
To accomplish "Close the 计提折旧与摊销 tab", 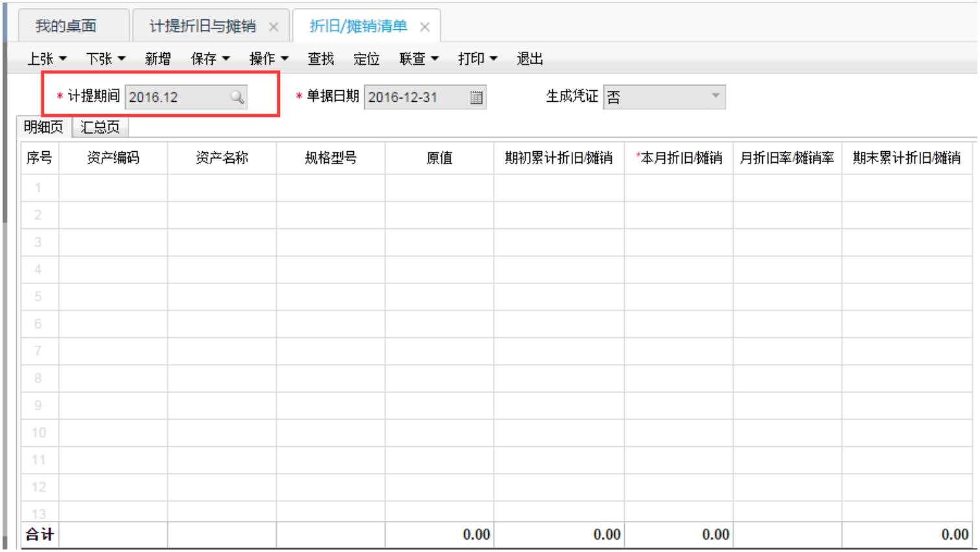I will 274,27.
